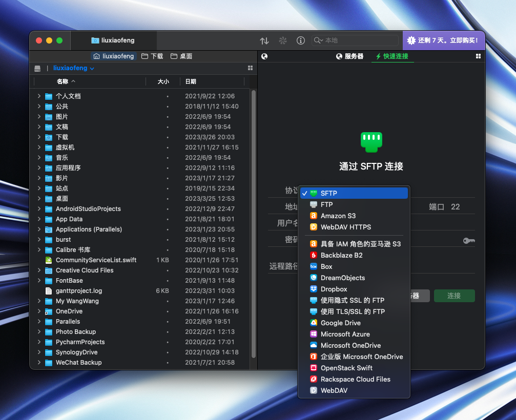Click the activity spinner icon in toolbar
The height and width of the screenshot is (420, 516).
click(283, 40)
